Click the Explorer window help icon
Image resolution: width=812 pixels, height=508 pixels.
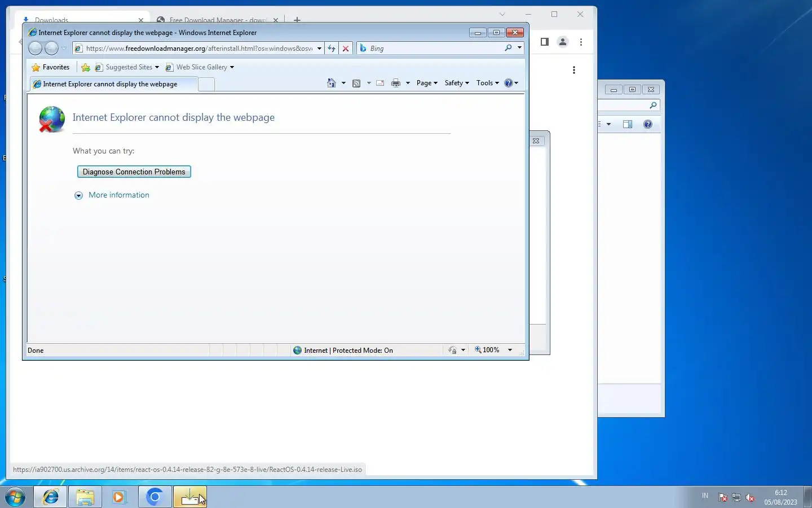tap(648, 124)
